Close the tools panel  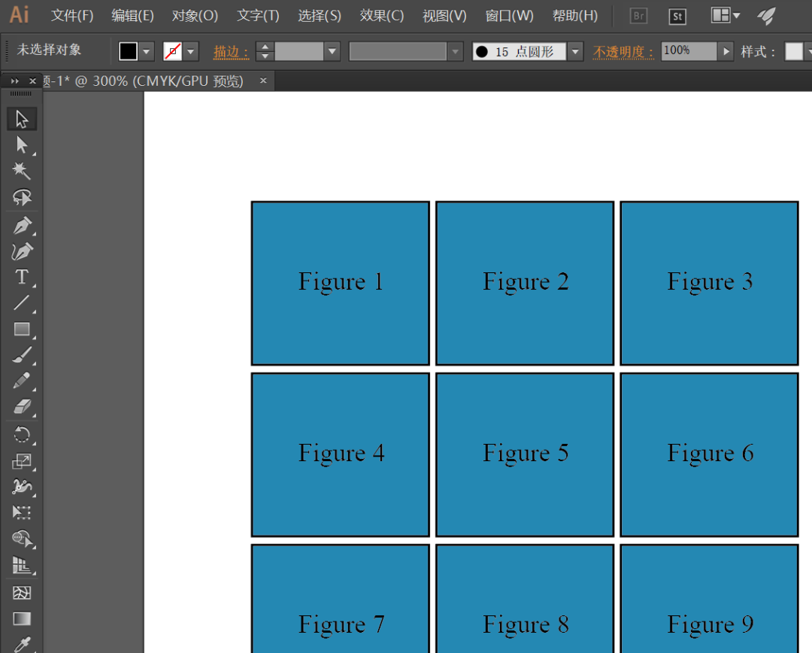[32, 80]
